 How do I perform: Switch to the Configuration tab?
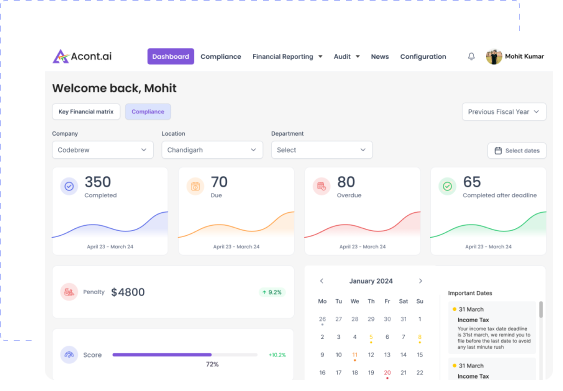tap(423, 56)
